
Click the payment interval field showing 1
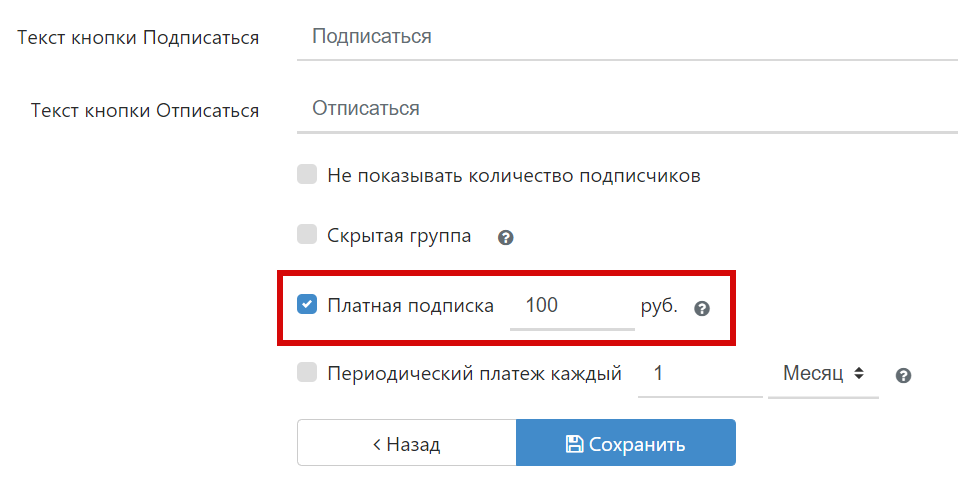[x=699, y=374]
